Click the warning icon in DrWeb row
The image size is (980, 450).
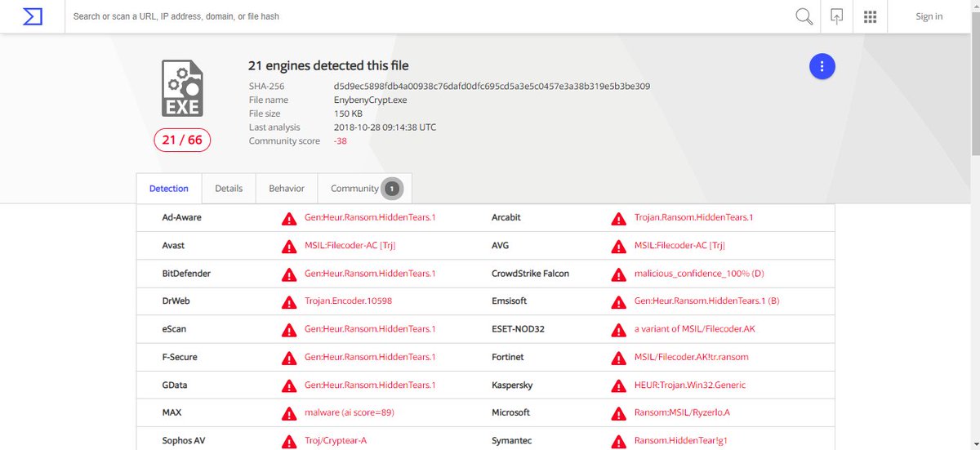(x=289, y=301)
